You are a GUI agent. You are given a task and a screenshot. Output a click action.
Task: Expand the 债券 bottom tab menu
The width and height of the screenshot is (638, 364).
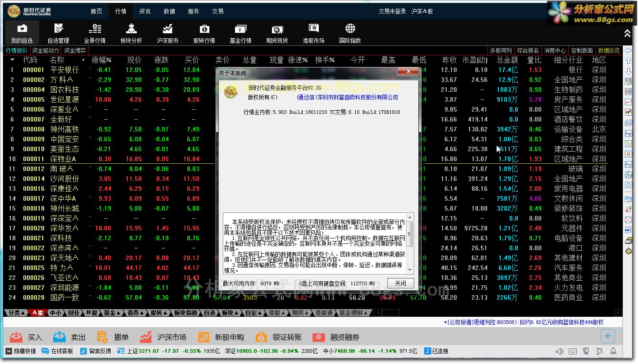coord(136,313)
